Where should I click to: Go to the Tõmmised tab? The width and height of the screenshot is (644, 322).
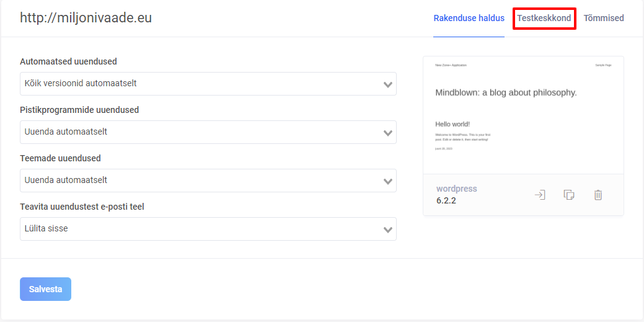[604, 18]
